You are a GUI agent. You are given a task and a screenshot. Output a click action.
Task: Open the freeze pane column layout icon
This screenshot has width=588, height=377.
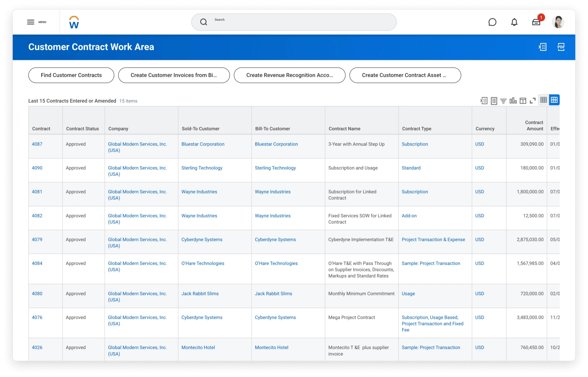(523, 100)
